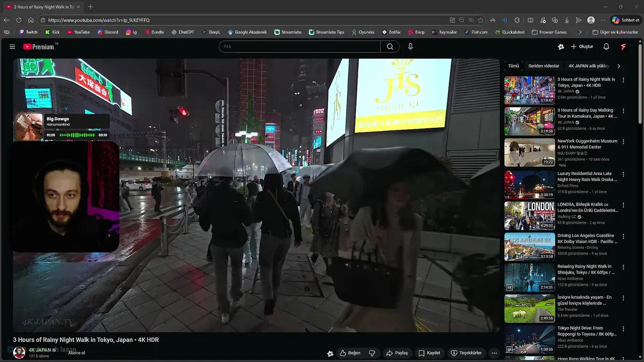Screen dimensions: 644x362
Task: Select the Seriden videolar filter chip
Action: click(543, 66)
